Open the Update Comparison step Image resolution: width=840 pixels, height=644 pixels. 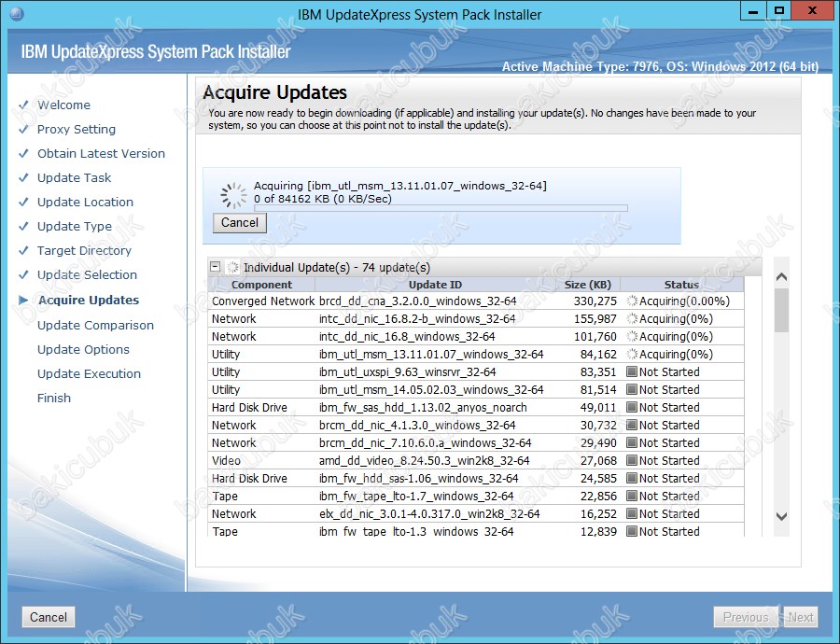[x=95, y=325]
